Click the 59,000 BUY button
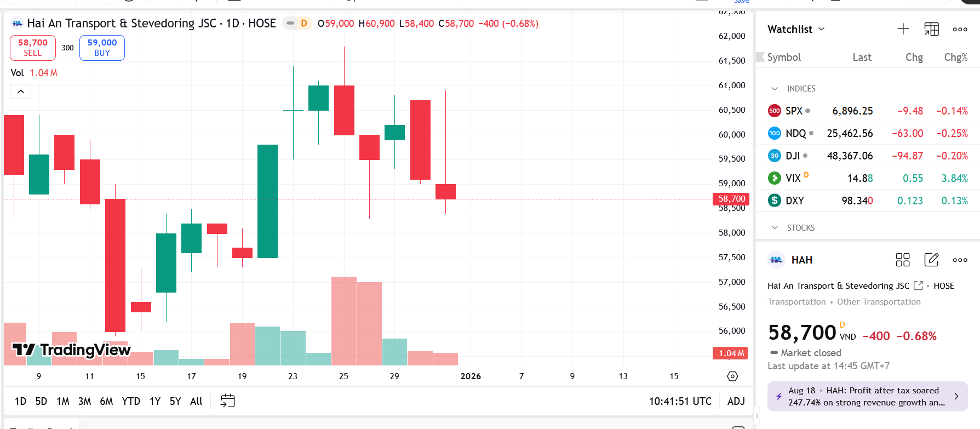 pos(102,48)
